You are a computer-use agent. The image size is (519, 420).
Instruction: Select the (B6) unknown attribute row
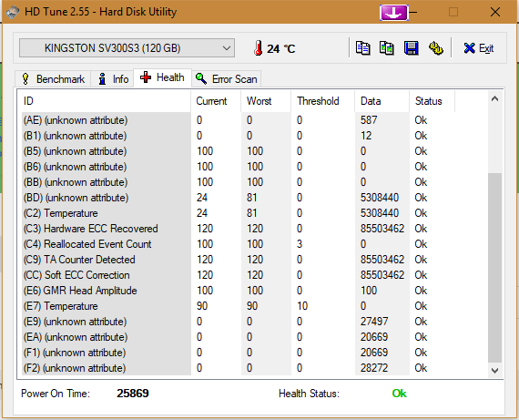239,167
